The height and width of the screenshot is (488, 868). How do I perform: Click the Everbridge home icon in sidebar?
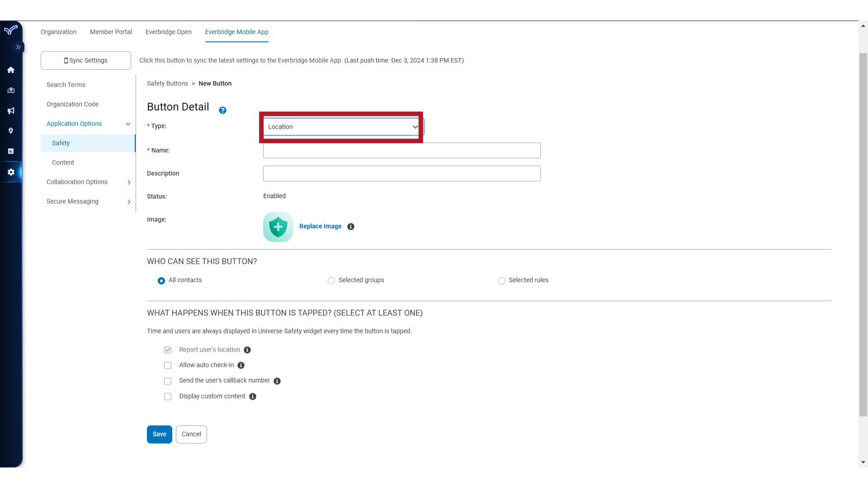coord(11,70)
